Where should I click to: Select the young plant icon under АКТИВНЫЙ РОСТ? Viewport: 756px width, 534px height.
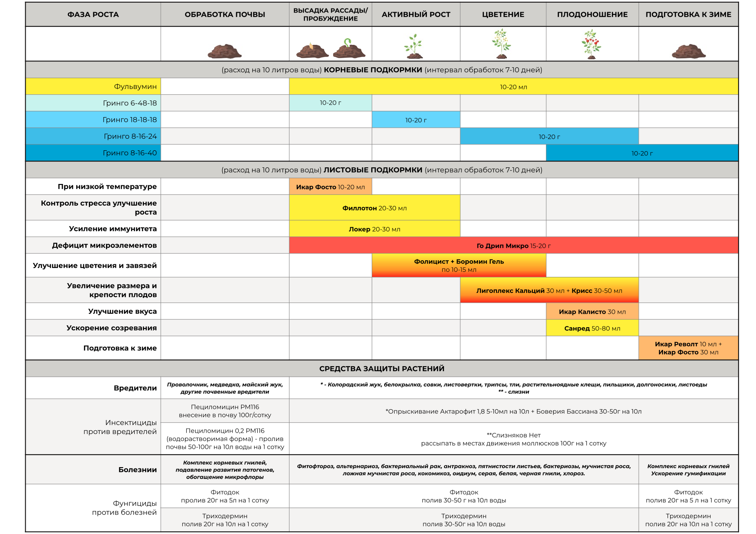tap(413, 46)
